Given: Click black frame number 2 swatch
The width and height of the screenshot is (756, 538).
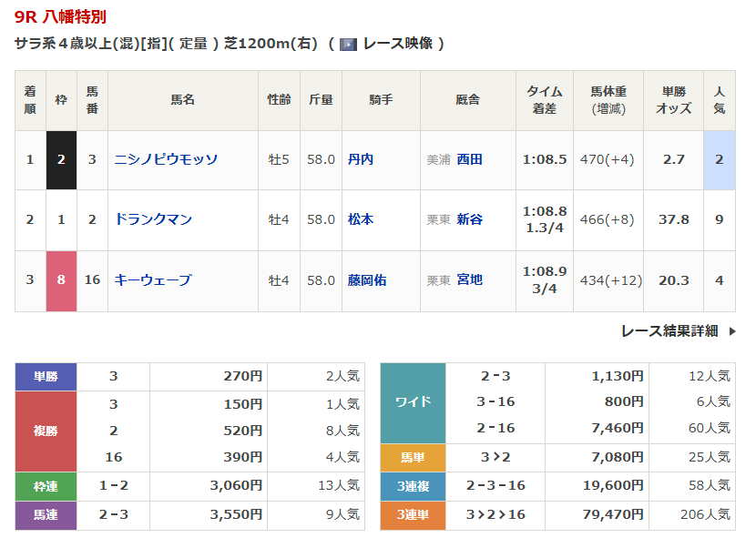Looking at the screenshot, I should (61, 159).
